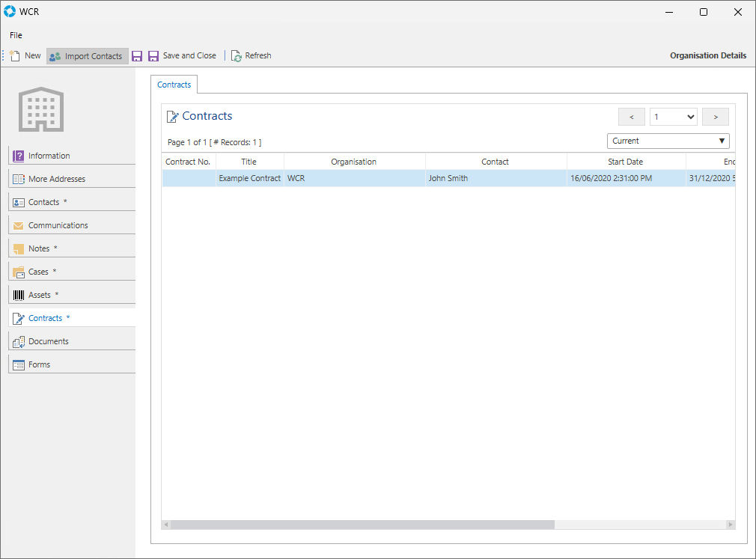Open the File menu

pos(16,35)
